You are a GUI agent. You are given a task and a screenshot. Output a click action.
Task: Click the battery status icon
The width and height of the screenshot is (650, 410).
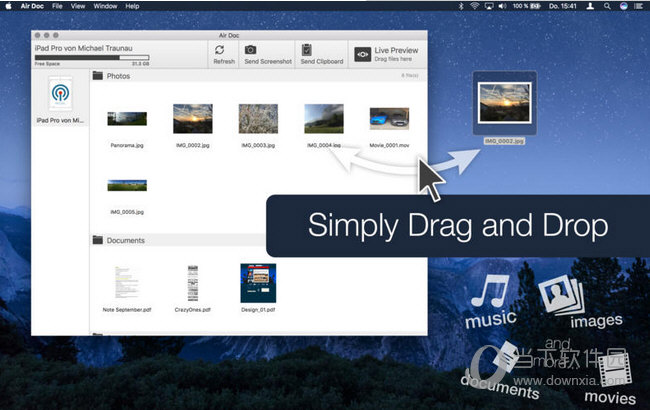pos(536,6)
